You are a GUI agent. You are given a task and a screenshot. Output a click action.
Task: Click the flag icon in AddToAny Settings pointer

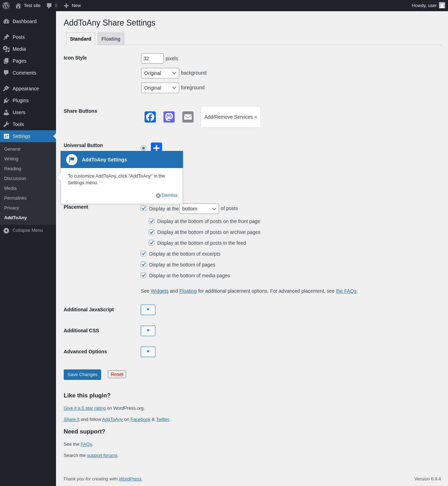click(72, 160)
